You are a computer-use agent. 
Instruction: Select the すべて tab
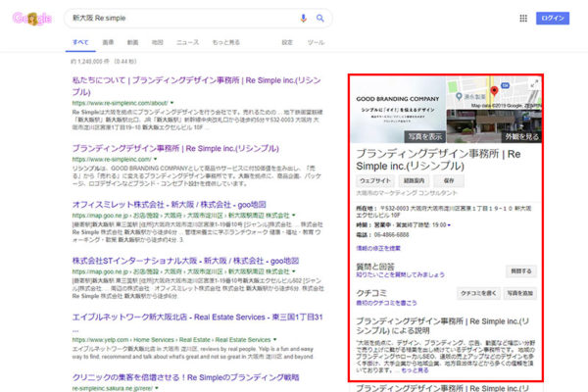(x=80, y=42)
